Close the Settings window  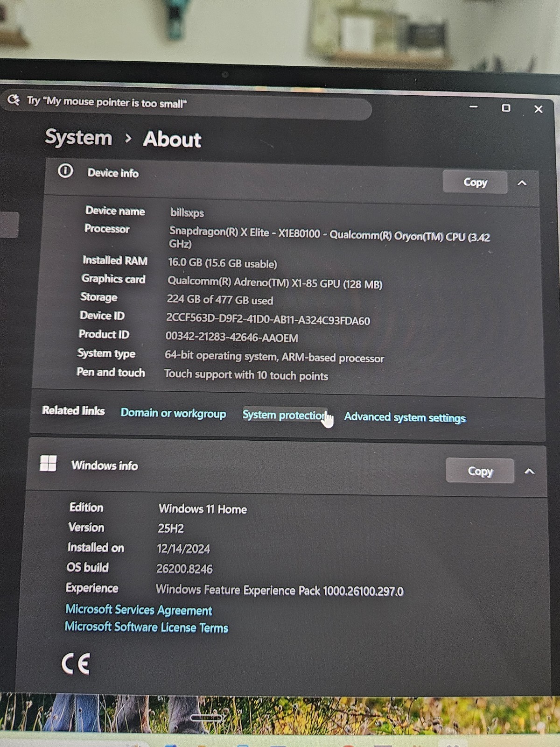(x=538, y=109)
